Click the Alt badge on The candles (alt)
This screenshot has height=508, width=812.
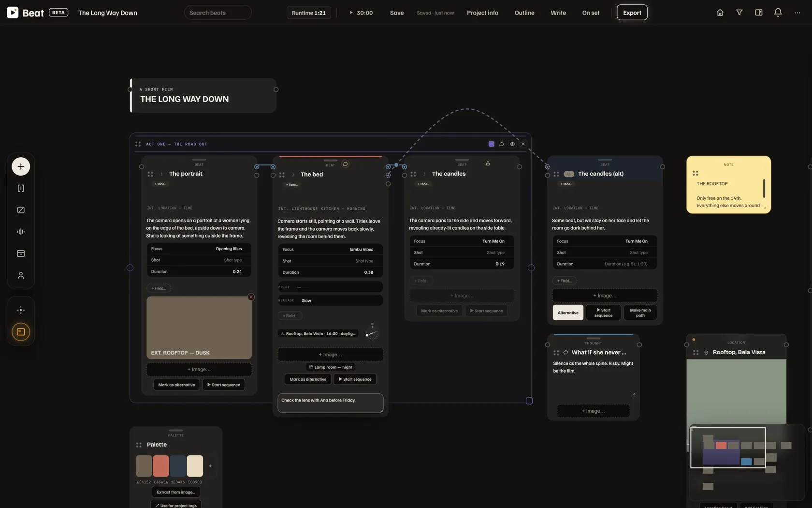[568, 174]
